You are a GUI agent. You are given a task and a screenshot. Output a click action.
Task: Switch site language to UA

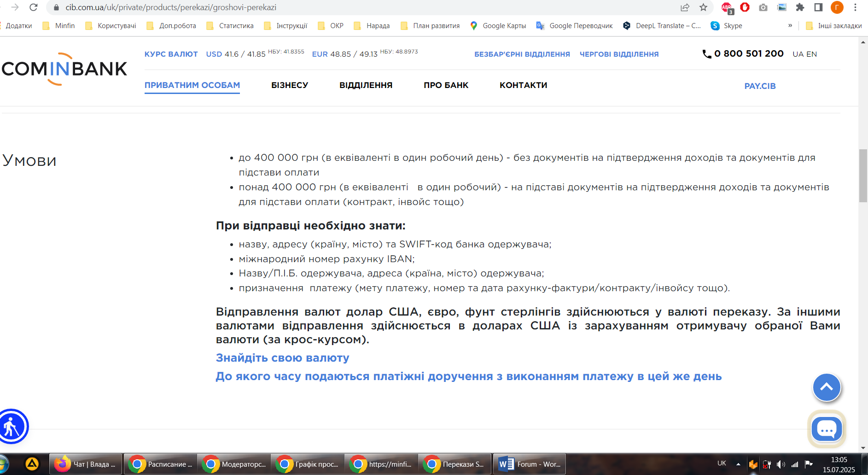click(x=798, y=54)
